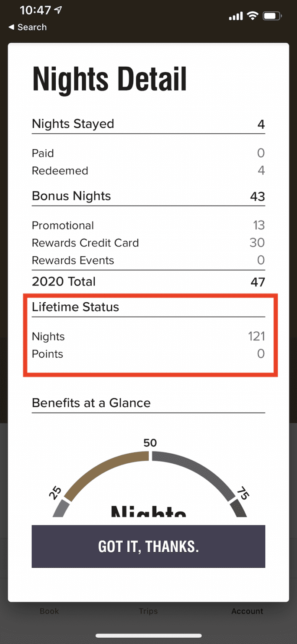The height and width of the screenshot is (644, 297).
Task: Expand the Nights Stayed section
Action: [x=73, y=124]
